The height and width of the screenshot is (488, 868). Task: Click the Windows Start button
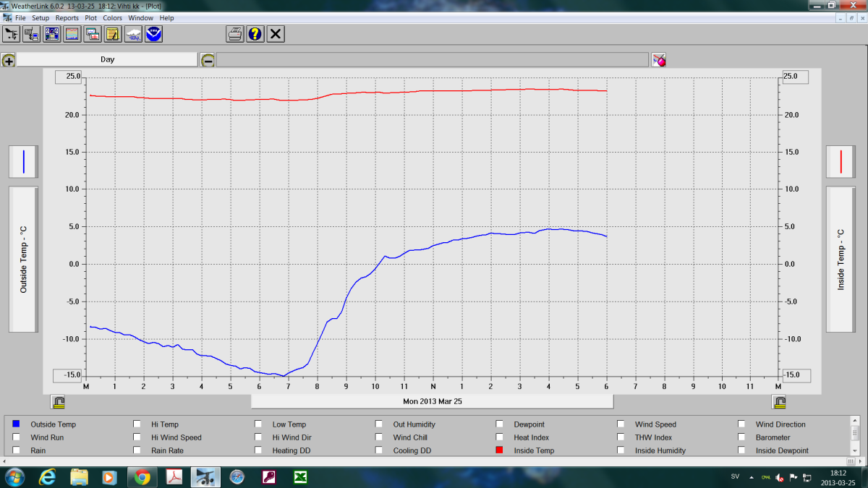14,477
